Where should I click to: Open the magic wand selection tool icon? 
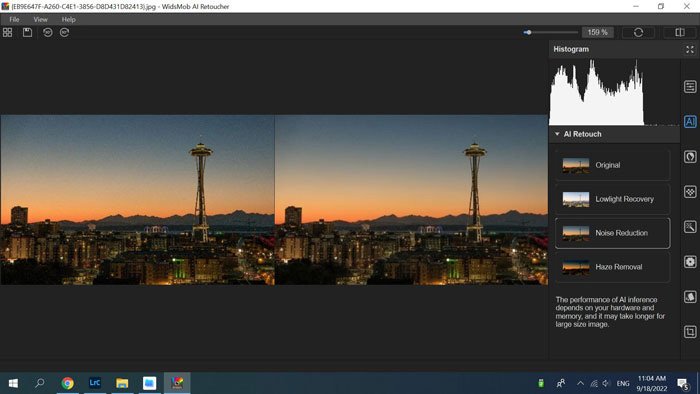tap(690, 227)
